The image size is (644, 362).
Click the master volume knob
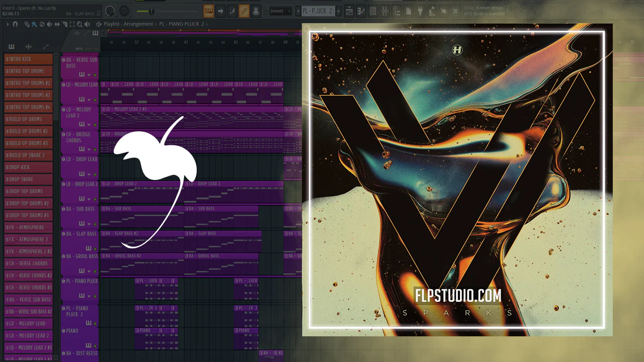(110, 11)
